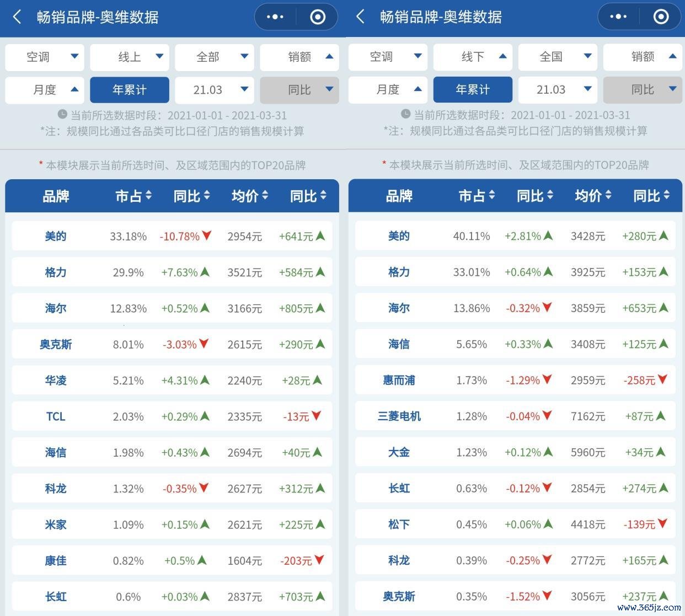Screen dimensions: 685x616
Task: Tap the circular target icon in right panel
Action: (661, 17)
